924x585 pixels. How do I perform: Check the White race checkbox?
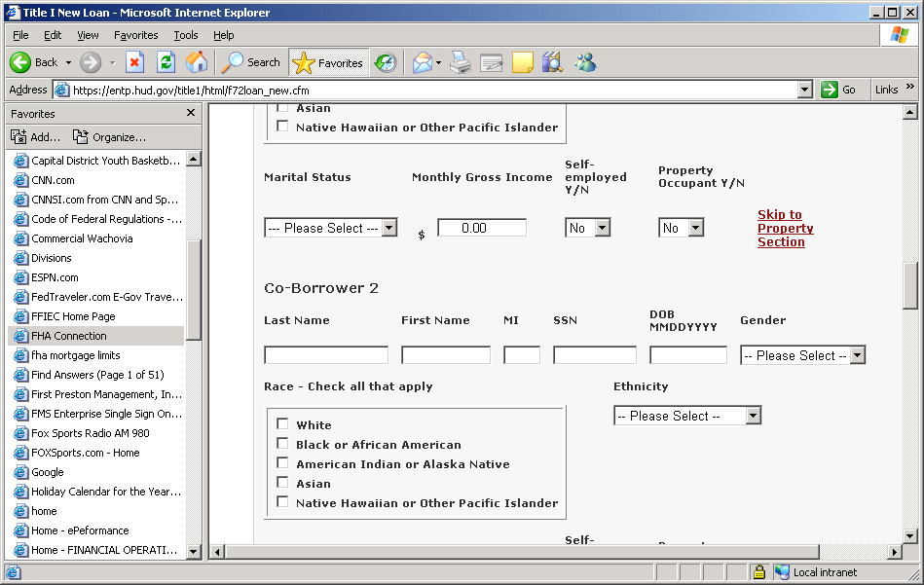[282, 424]
